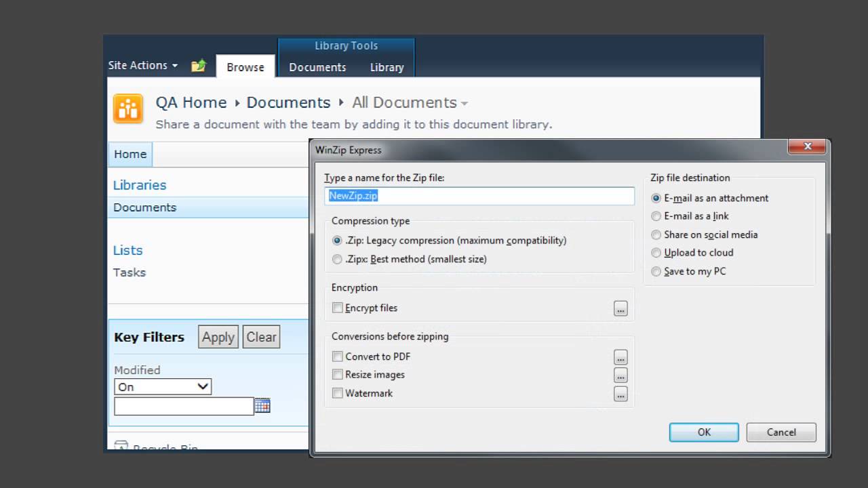Click the Documents breadcrumb link
This screenshot has height=488, width=868.
(x=288, y=103)
